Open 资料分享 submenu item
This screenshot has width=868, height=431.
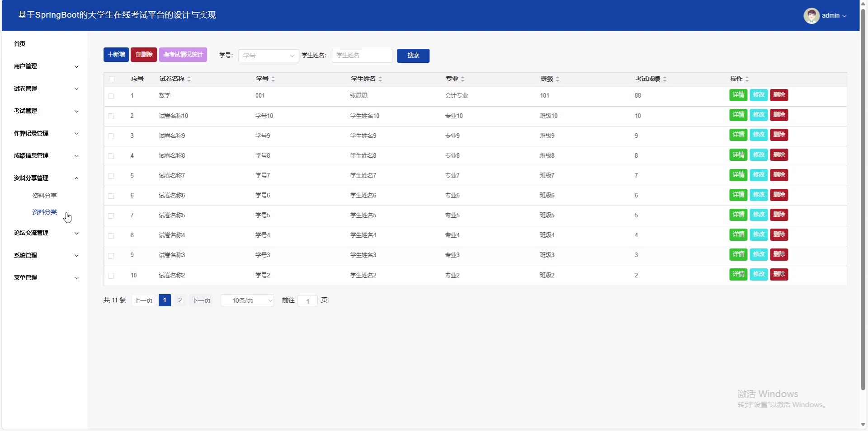tap(44, 196)
